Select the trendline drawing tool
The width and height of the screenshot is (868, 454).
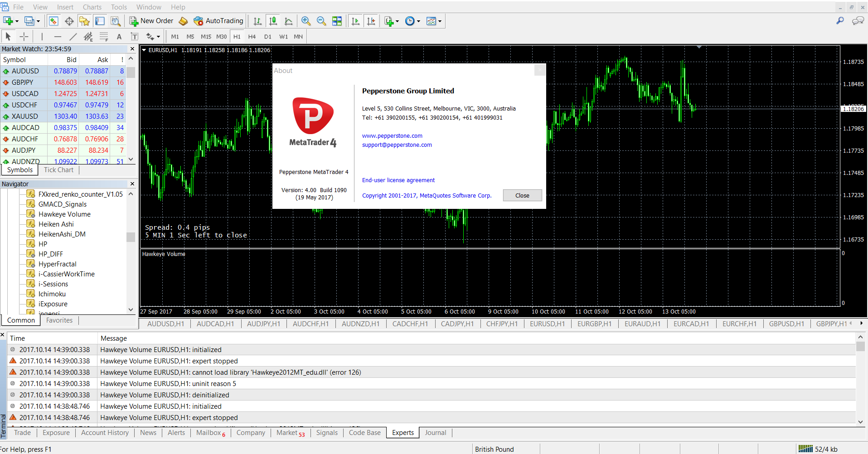(73, 37)
